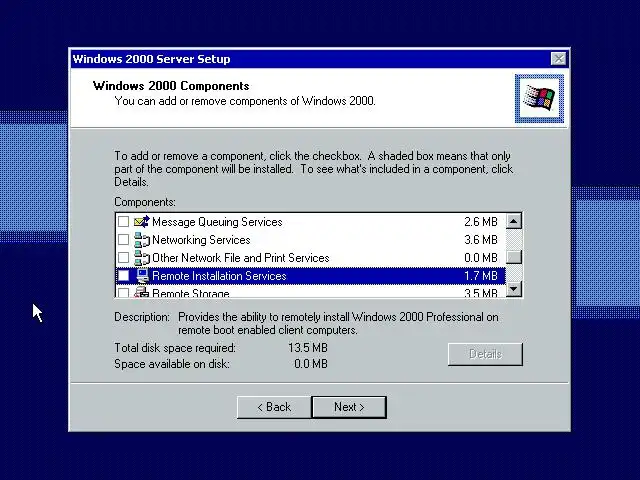The height and width of the screenshot is (480, 640).
Task: Click the 3.6 MB size value
Action: [481, 240]
